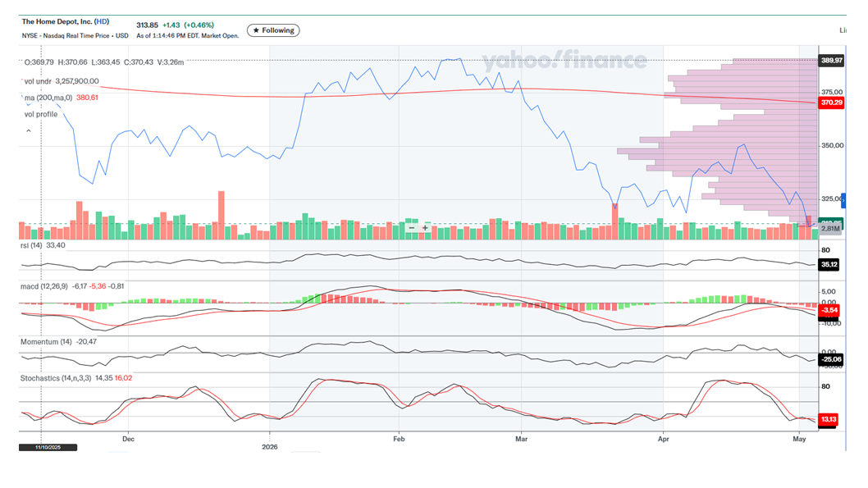The image size is (868, 488).
Task: Click the 389.97 high price tag
Action: (831, 61)
